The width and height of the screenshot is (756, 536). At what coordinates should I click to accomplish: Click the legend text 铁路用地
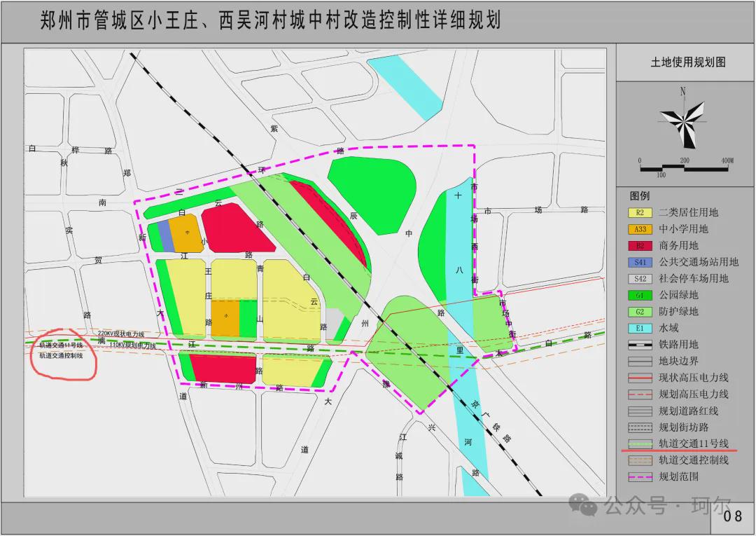pos(678,345)
